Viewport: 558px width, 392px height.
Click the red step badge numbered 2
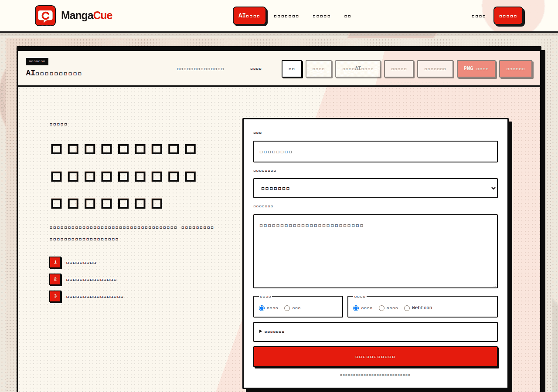(x=55, y=279)
